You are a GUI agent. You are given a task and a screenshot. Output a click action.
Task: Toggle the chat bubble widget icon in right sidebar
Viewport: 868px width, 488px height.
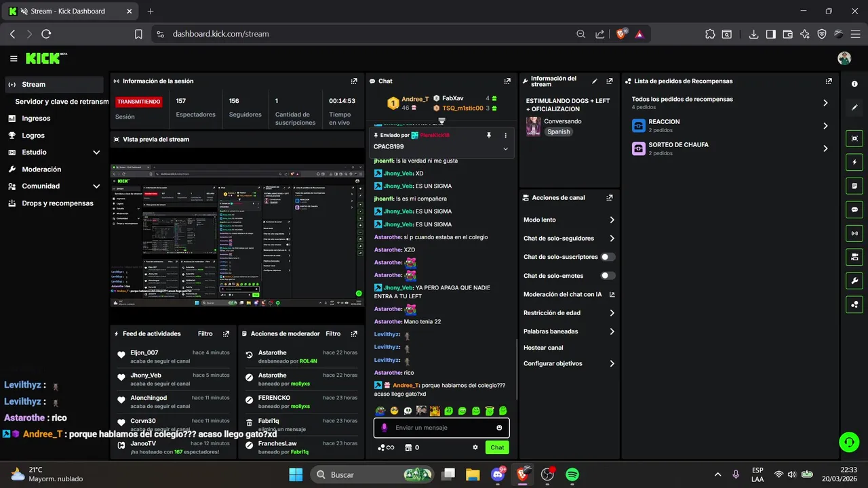point(854,209)
